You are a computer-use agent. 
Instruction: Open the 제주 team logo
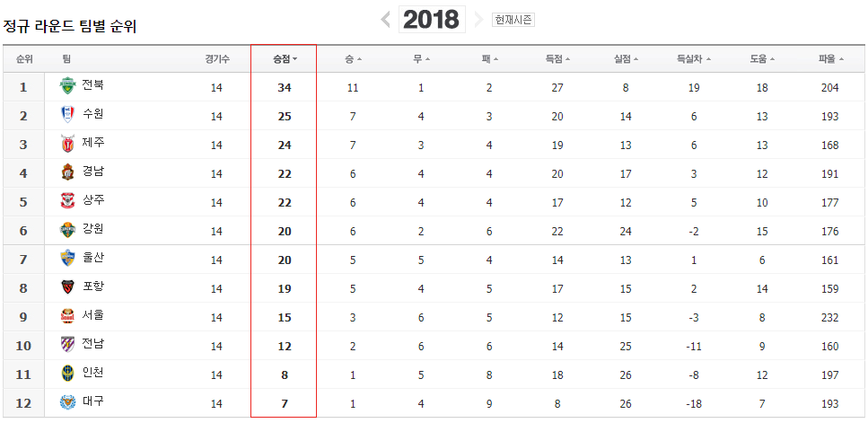tap(67, 144)
